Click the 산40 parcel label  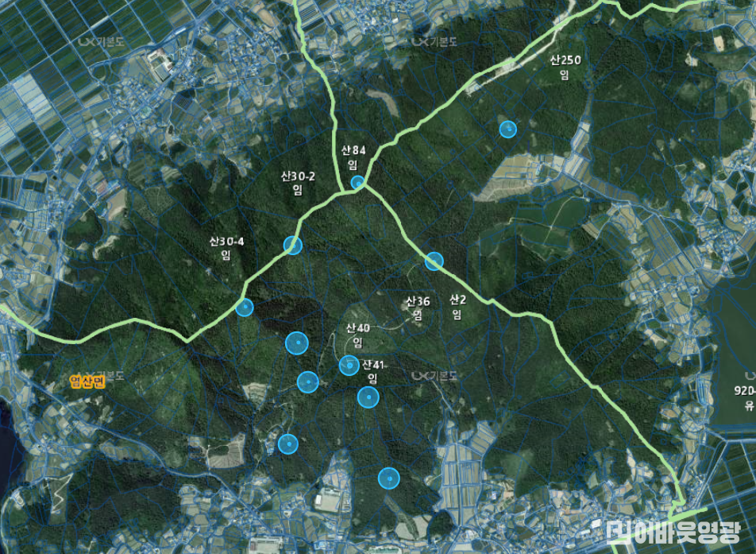click(x=358, y=328)
